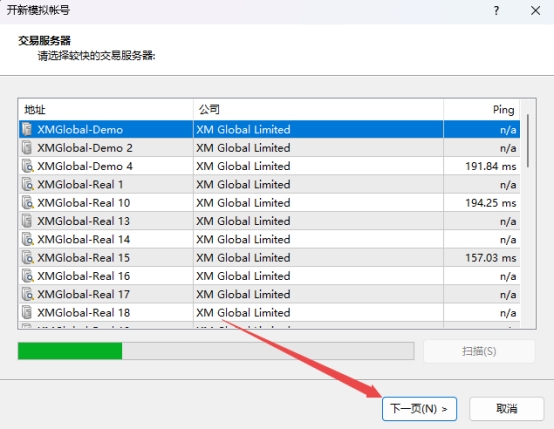The height and width of the screenshot is (429, 554).
Task: Click the 扫描(S) scan button
Action: [x=479, y=351]
